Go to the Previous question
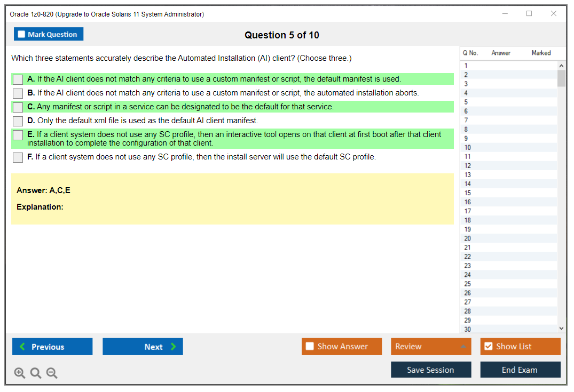574x392 pixels. (52, 347)
